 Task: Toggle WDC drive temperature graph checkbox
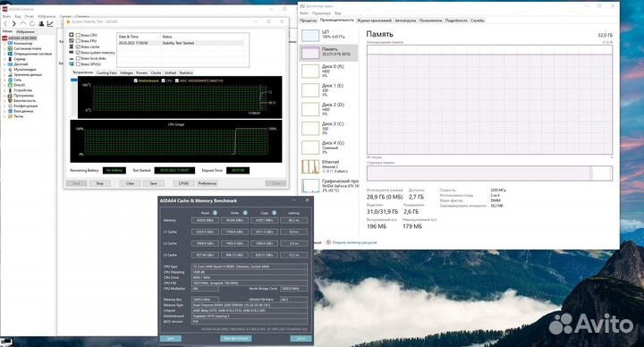[x=177, y=80]
